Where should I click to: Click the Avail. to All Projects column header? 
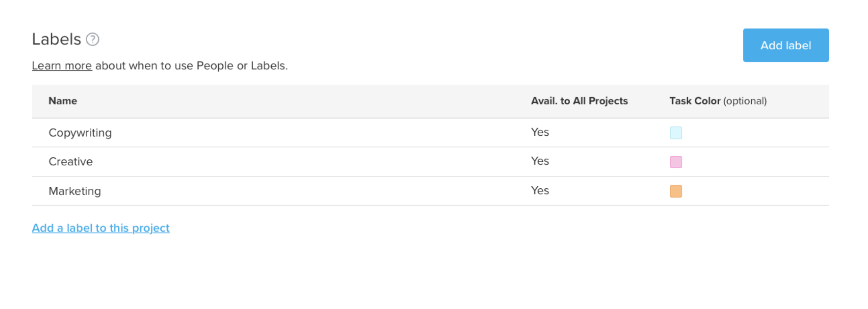point(579,101)
